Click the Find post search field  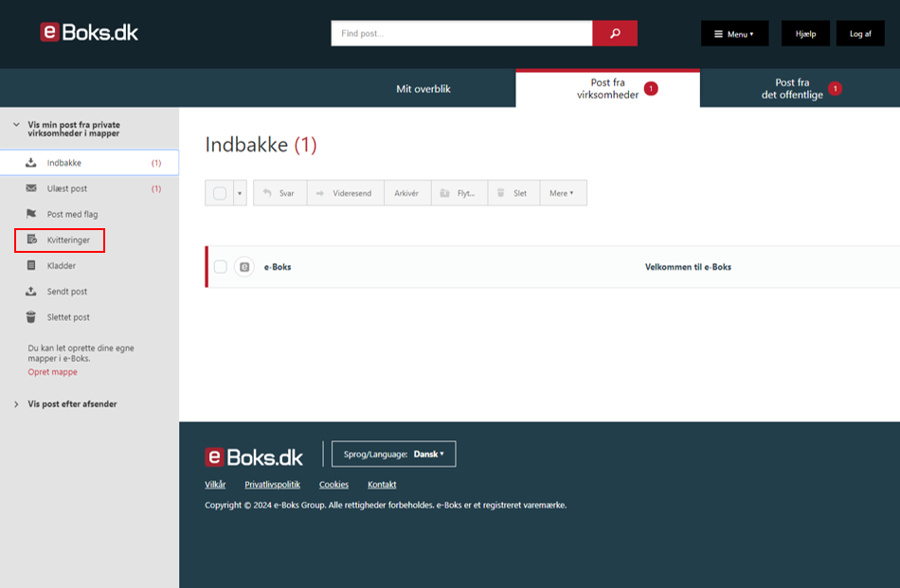[x=461, y=33]
